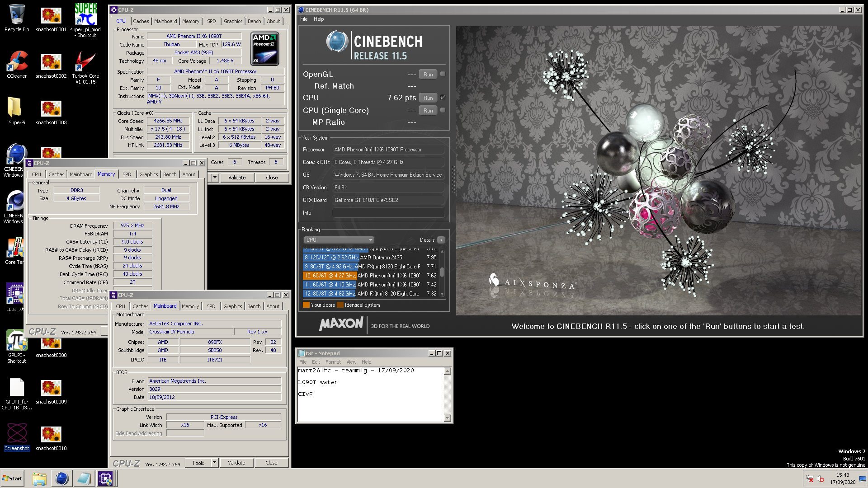The width and height of the screenshot is (868, 488).
Task: Click the network tray icon
Action: click(810, 479)
